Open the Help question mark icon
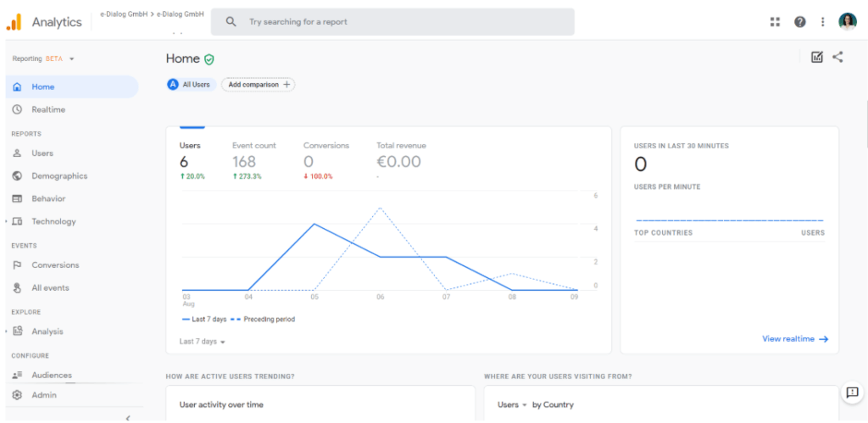 tap(799, 22)
